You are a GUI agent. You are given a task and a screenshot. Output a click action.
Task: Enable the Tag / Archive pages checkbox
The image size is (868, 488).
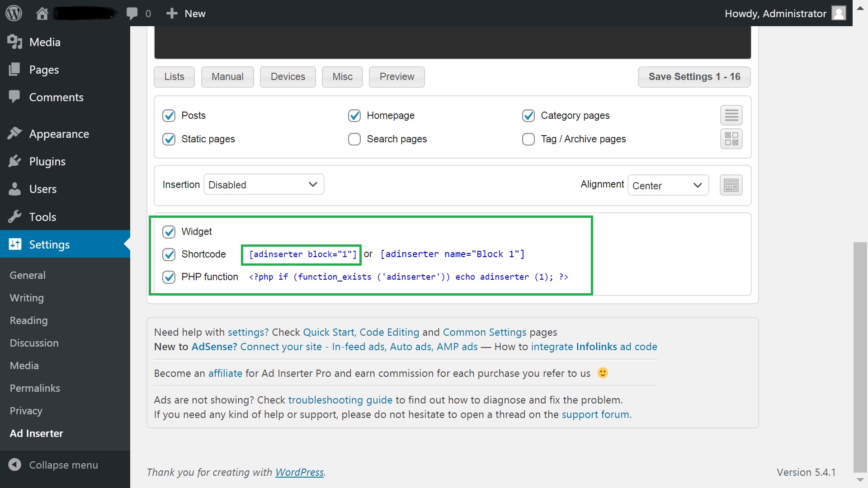pyautogui.click(x=528, y=139)
